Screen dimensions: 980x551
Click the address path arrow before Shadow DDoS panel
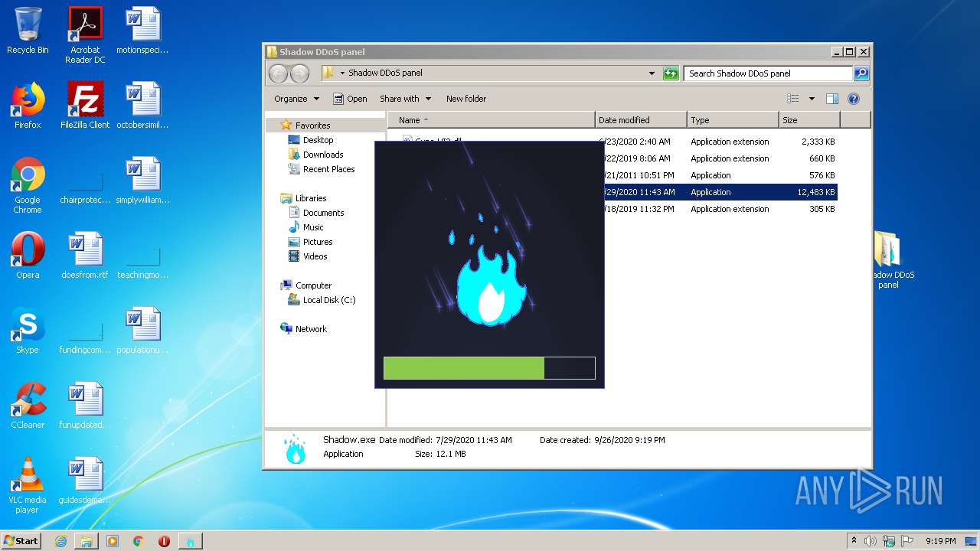click(343, 73)
